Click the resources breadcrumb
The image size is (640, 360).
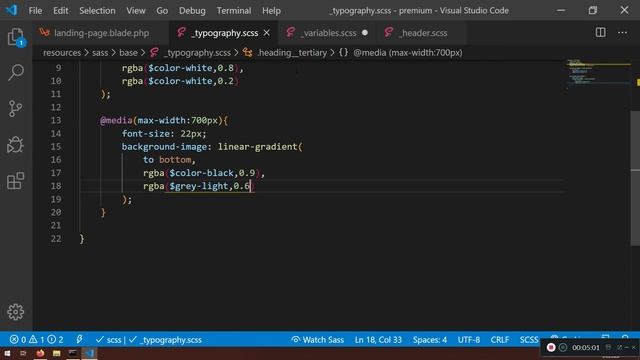[62, 53]
